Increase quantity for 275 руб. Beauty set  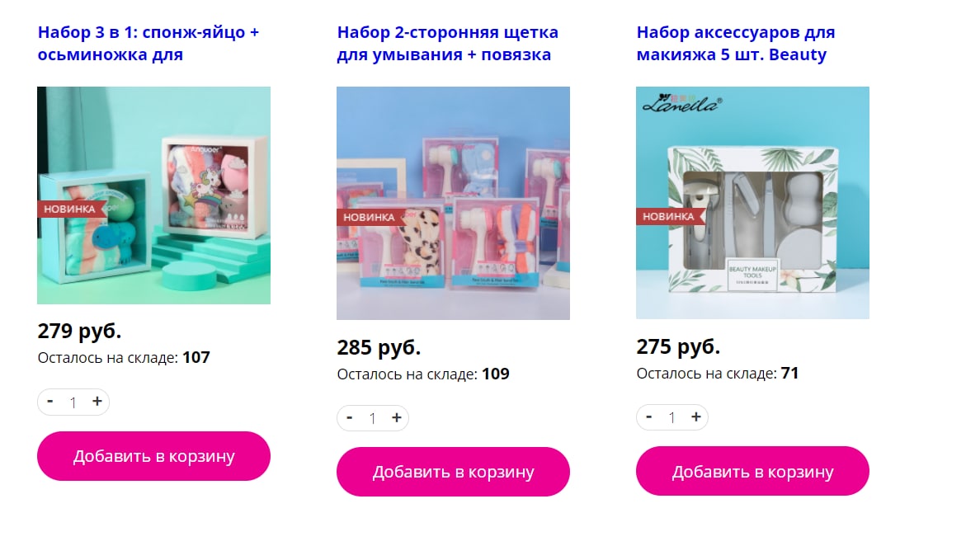pyautogui.click(x=695, y=417)
